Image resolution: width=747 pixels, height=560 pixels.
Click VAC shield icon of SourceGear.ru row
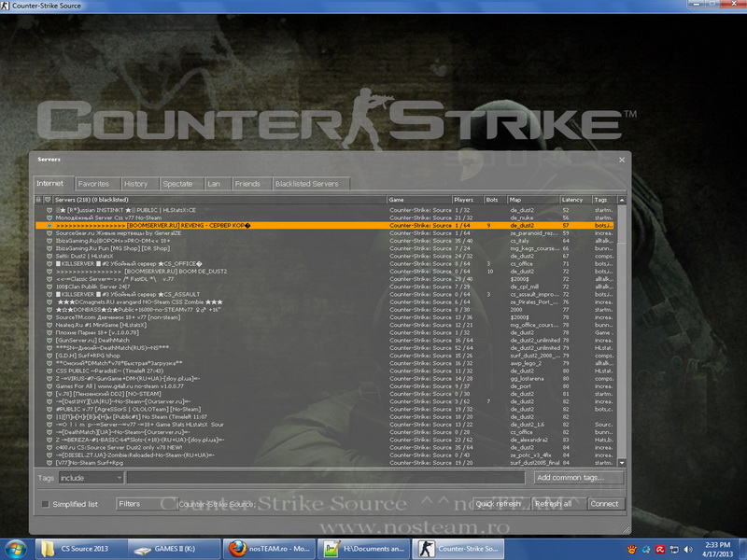coord(49,232)
